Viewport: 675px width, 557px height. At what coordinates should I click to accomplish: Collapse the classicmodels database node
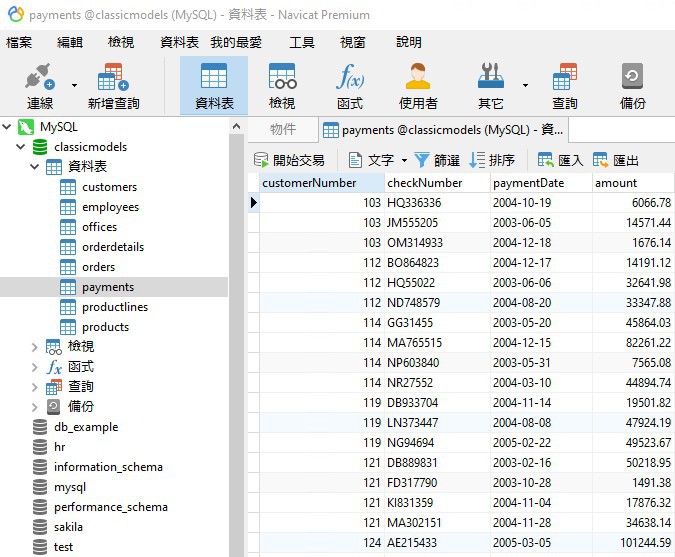point(21,147)
